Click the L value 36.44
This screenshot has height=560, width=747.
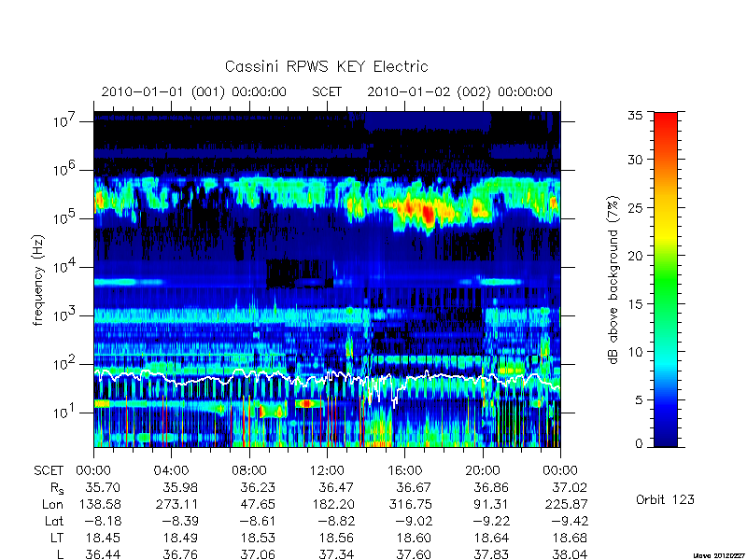[x=103, y=554]
